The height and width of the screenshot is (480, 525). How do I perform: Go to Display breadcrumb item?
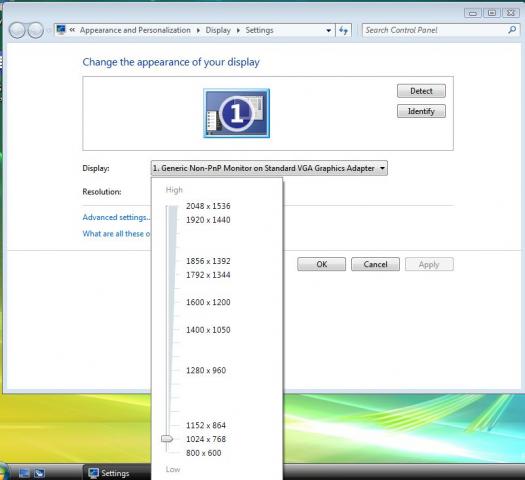point(218,30)
